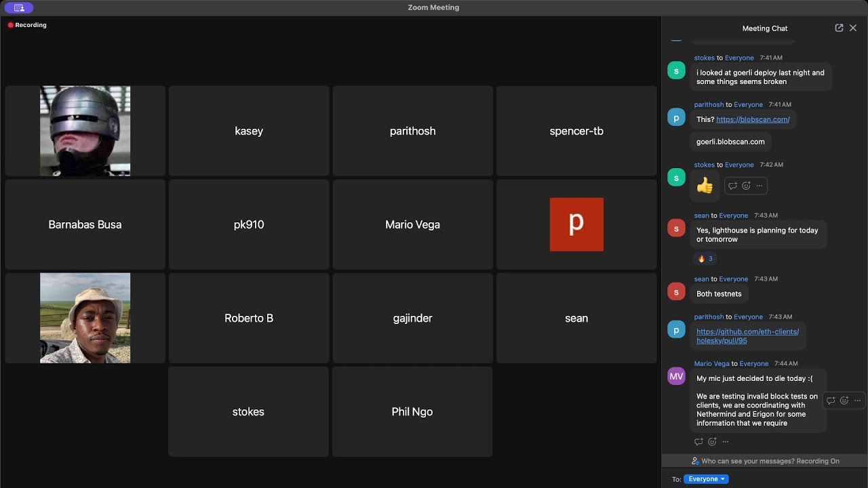Click emoji icon right of Mario Vega's message

pyautogui.click(x=844, y=401)
